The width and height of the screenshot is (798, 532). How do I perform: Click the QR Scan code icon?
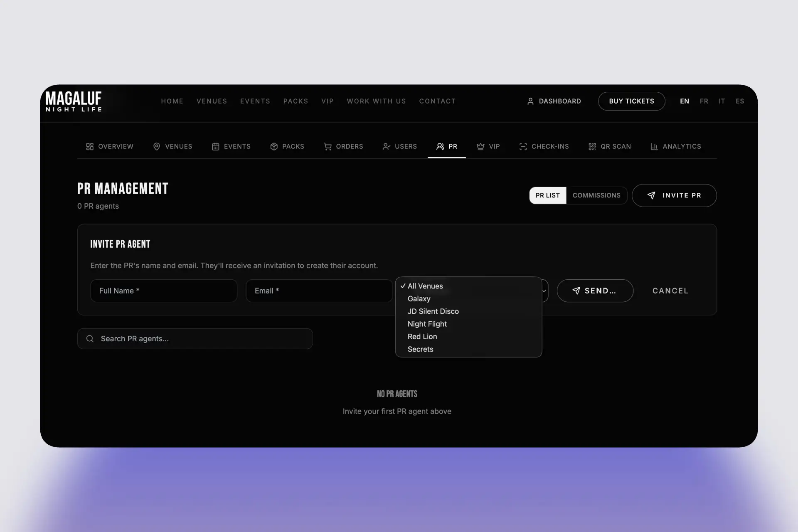click(x=592, y=147)
